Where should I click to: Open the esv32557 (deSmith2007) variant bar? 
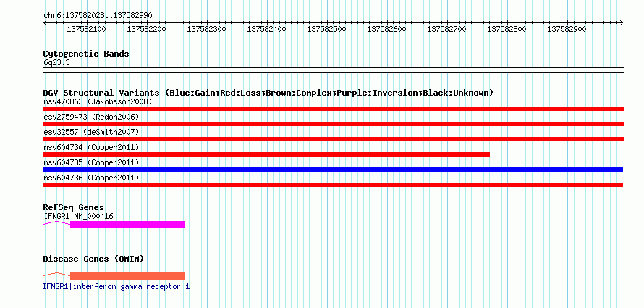333,139
